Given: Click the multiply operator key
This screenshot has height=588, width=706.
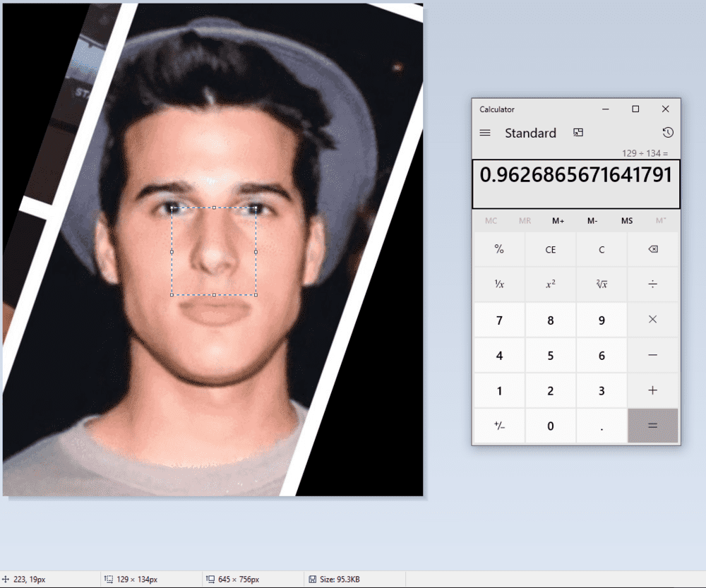Looking at the screenshot, I should tap(653, 320).
